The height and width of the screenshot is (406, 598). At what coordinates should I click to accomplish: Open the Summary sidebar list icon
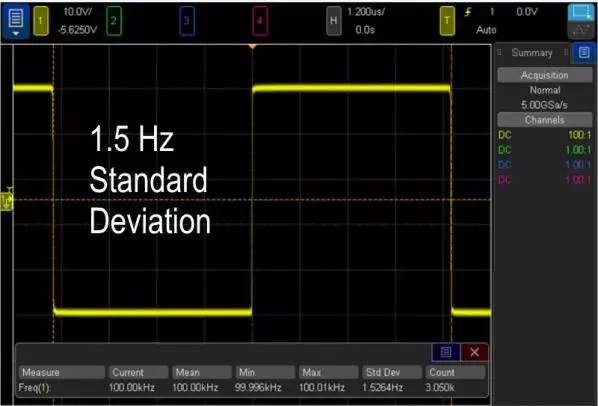pyautogui.click(x=584, y=53)
